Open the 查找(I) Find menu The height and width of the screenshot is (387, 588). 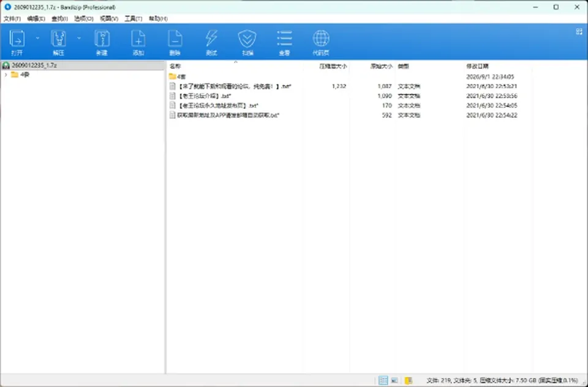tap(59, 18)
